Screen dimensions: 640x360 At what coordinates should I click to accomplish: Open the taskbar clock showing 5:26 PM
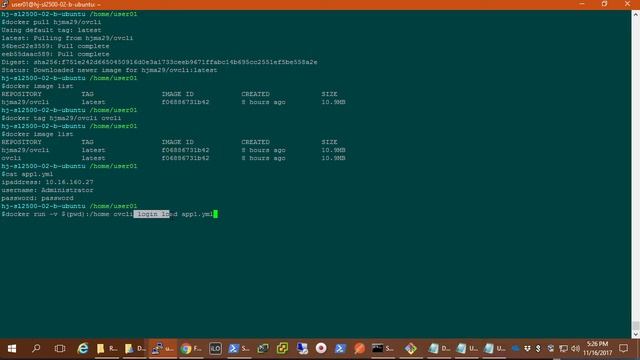(x=598, y=348)
